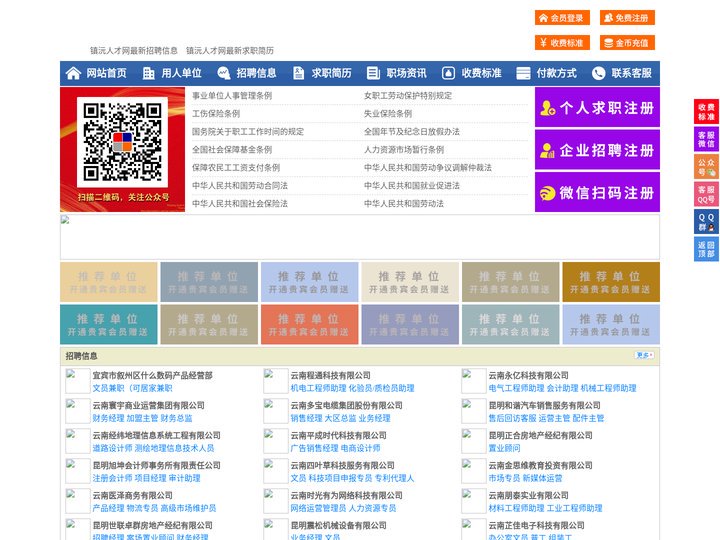Open 云南经纬地理信息系统工程有限公司 company
The width and height of the screenshot is (720, 540).
157,435
